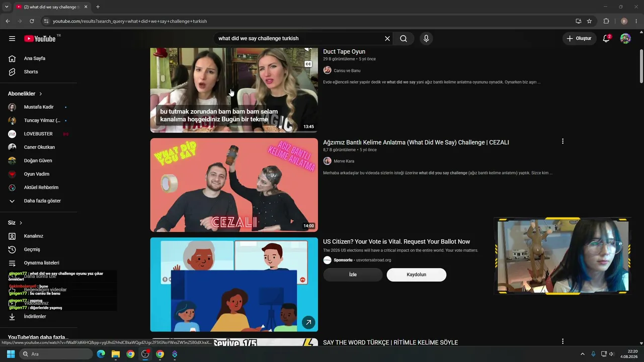
Task: Open more options for SAY THE WORD video
Action: [562, 342]
